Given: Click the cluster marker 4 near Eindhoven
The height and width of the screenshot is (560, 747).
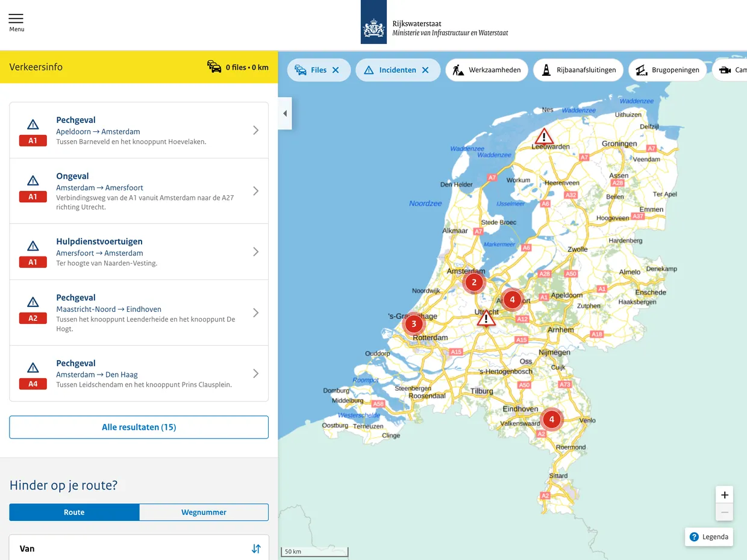Looking at the screenshot, I should (551, 419).
